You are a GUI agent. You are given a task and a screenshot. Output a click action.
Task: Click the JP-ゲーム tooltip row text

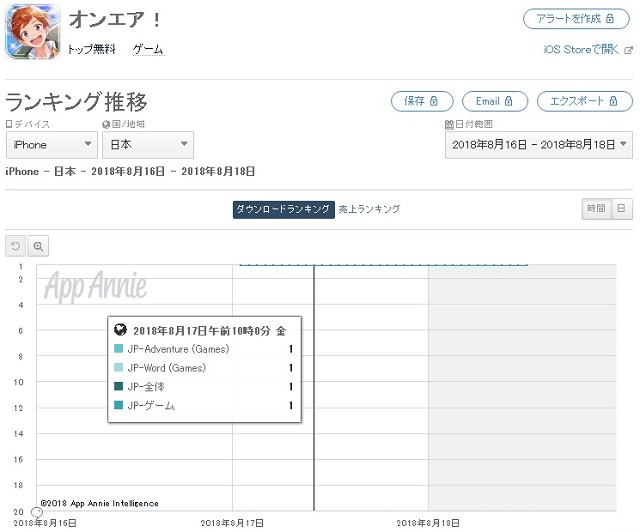tap(151, 405)
